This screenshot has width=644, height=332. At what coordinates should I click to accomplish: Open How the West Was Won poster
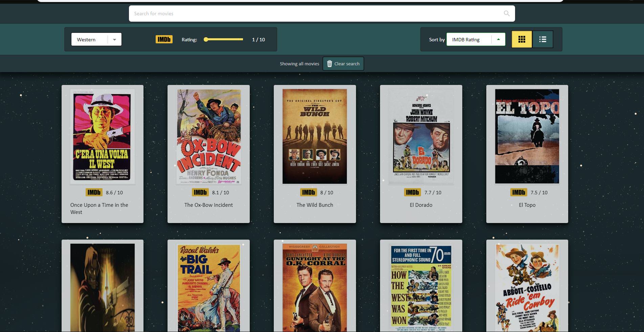pos(421,288)
